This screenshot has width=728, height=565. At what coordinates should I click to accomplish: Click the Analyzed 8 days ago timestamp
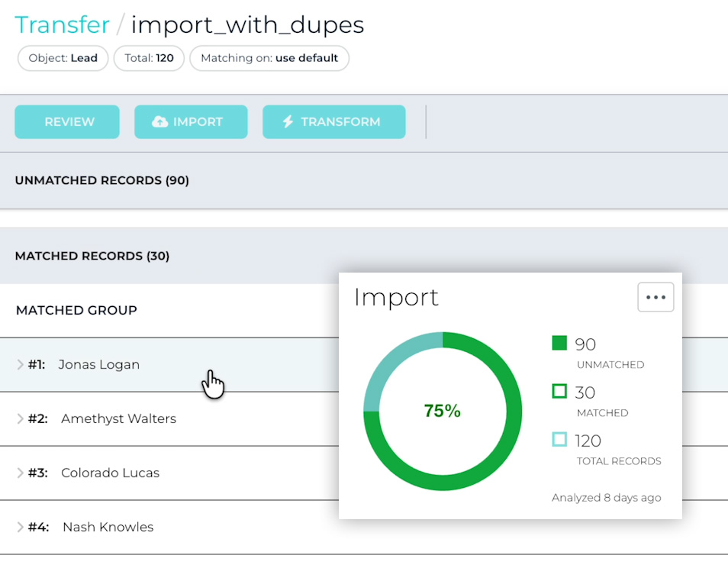pos(605,497)
